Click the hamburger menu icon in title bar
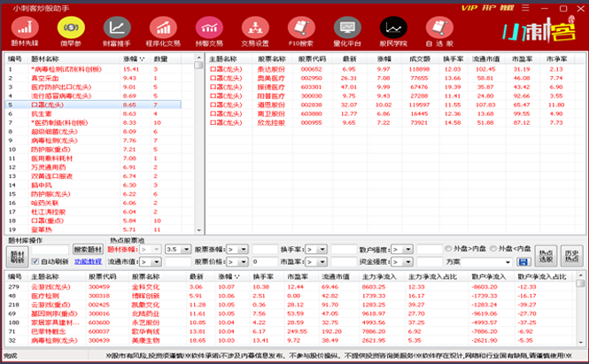This screenshot has height=364, width=589. click(525, 8)
